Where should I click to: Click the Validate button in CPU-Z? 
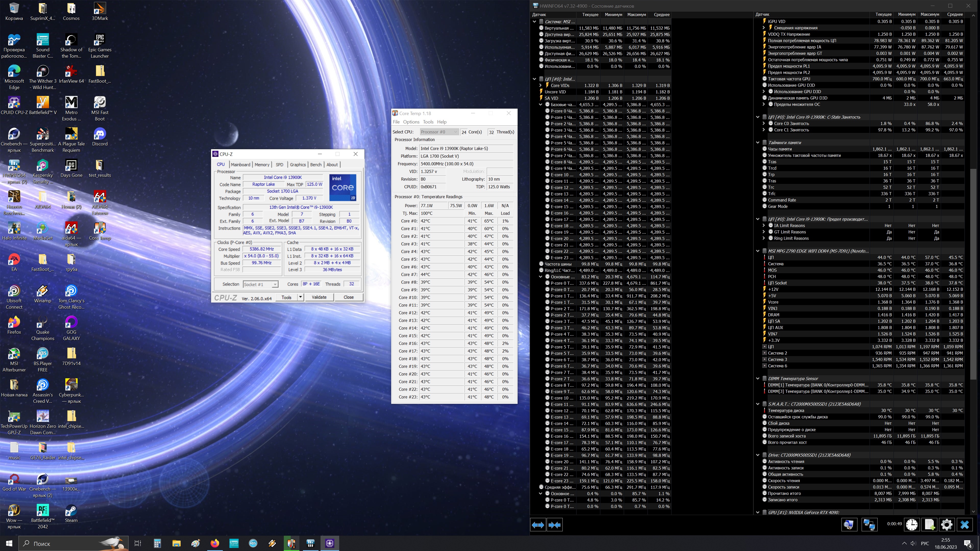(319, 297)
